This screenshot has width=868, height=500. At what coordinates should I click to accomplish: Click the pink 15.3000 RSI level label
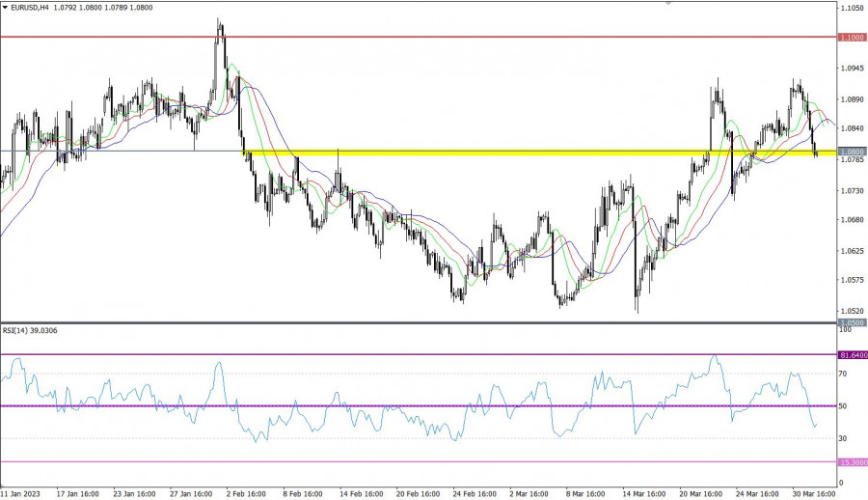tap(851, 460)
